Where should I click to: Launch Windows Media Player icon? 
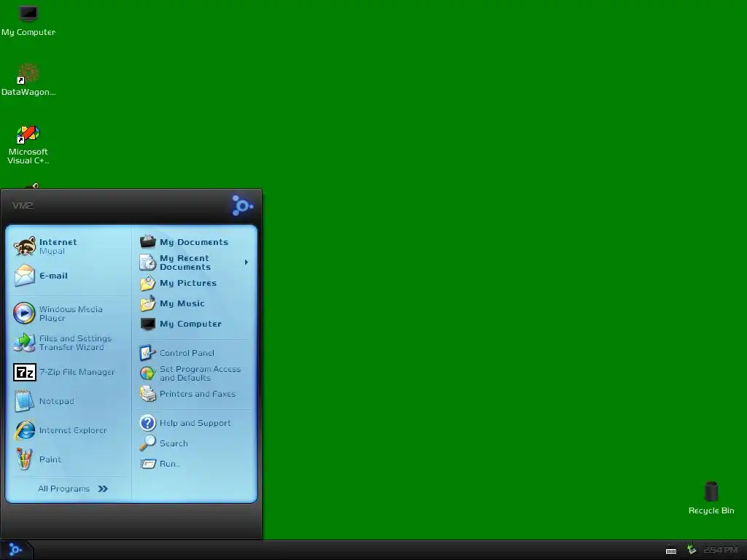tap(24, 314)
